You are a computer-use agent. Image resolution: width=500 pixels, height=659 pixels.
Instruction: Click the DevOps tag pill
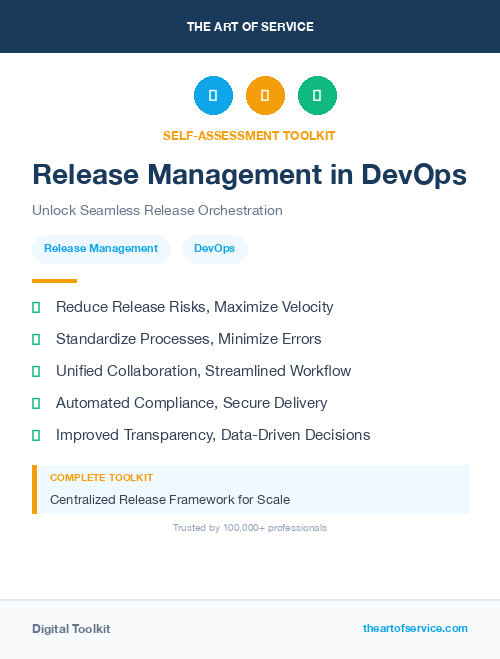tap(214, 249)
